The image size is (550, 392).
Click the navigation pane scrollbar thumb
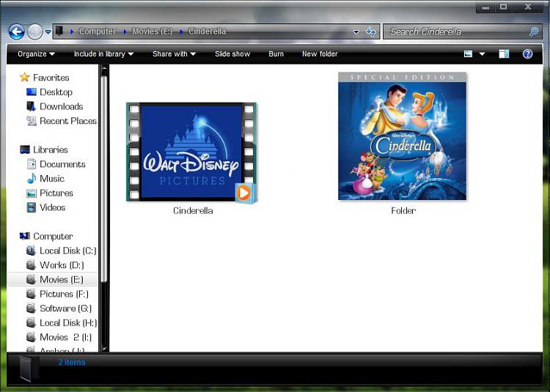pyautogui.click(x=104, y=179)
